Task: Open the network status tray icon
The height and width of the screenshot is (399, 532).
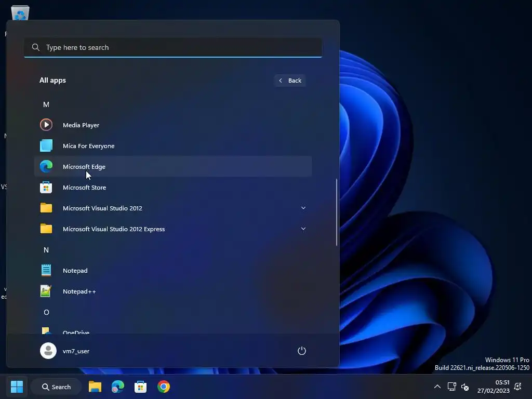Action: pyautogui.click(x=451, y=387)
